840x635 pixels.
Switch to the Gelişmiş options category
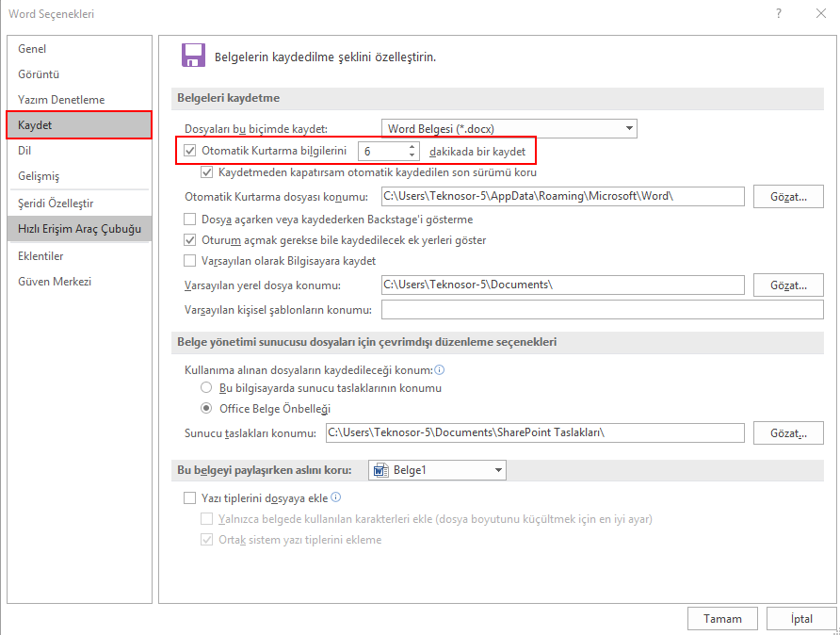point(39,176)
